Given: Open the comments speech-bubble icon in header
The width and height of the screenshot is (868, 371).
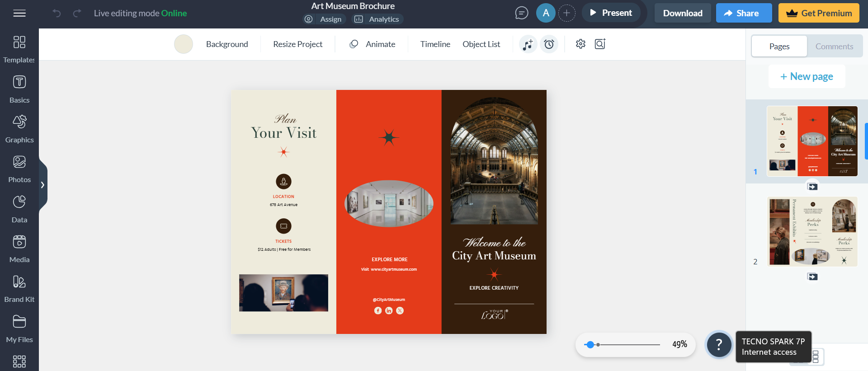Looking at the screenshot, I should point(522,13).
